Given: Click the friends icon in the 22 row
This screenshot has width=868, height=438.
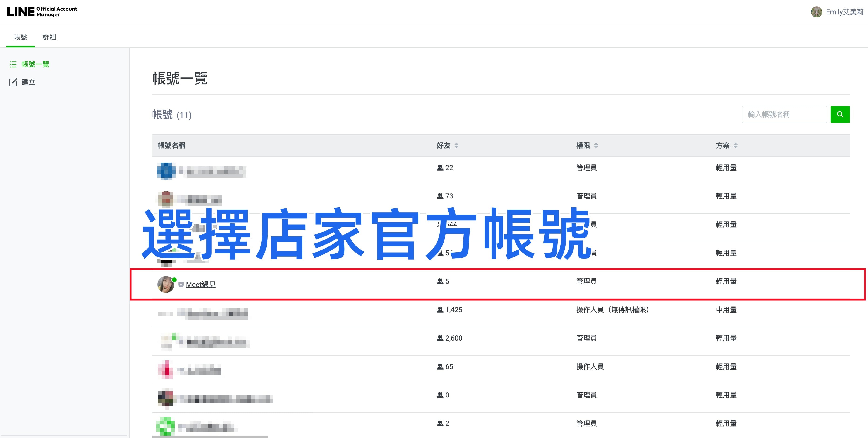Looking at the screenshot, I should coord(440,168).
